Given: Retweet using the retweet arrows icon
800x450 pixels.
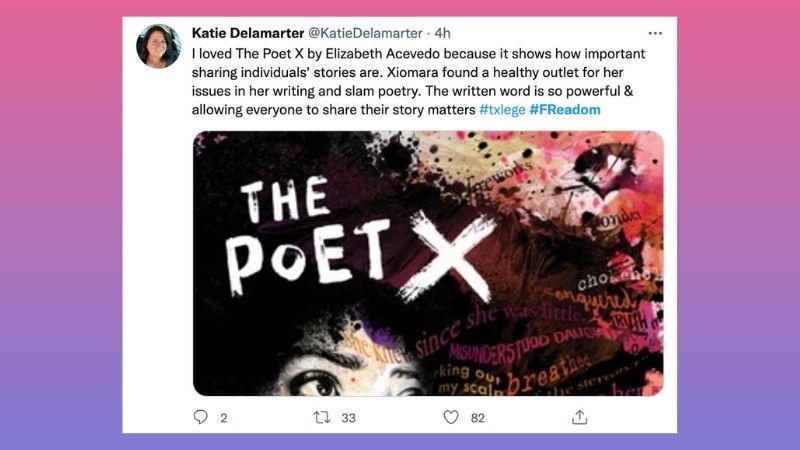Looking at the screenshot, I should click(x=322, y=417).
